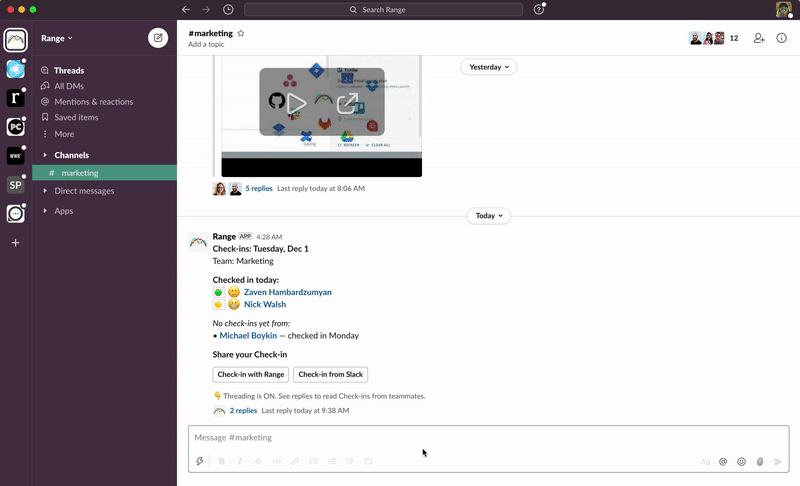The width and height of the screenshot is (800, 486).
Task: Attach a file with paperclip icon
Action: (760, 462)
